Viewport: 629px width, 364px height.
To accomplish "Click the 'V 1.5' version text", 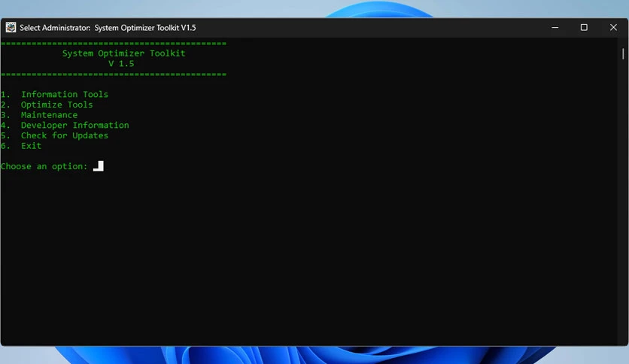I will [121, 64].
